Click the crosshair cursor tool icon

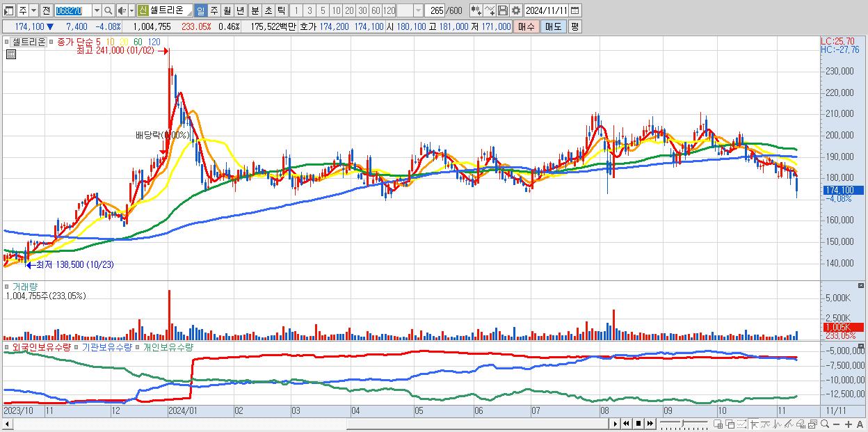[754, 424]
